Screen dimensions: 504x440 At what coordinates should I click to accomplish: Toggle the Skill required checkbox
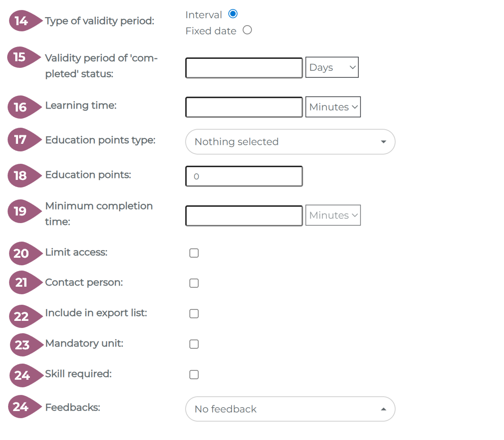[x=194, y=374]
